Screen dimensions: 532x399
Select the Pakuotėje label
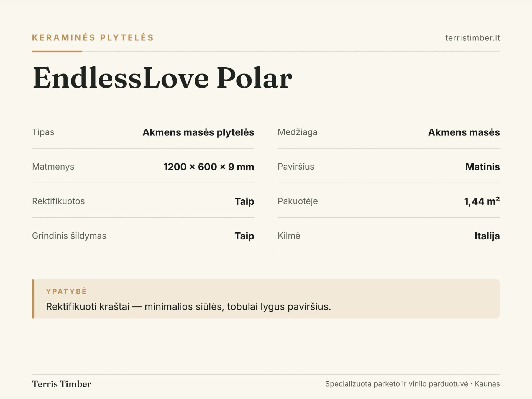click(x=298, y=201)
